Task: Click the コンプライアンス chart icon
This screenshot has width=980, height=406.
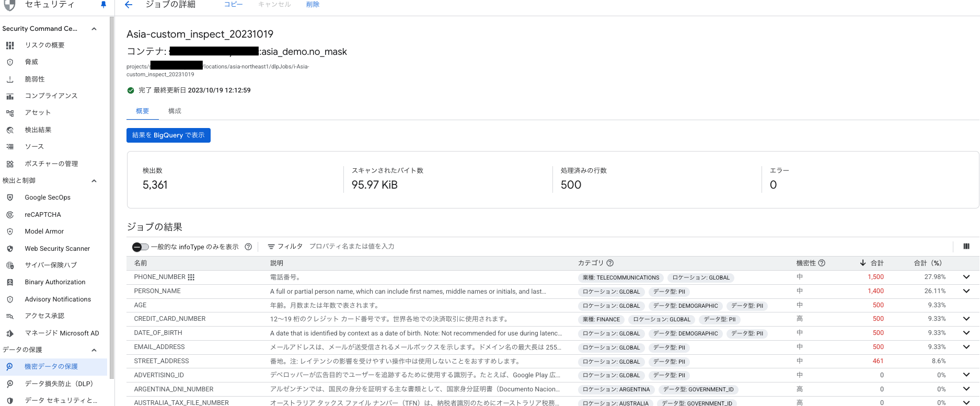Action: click(x=10, y=96)
